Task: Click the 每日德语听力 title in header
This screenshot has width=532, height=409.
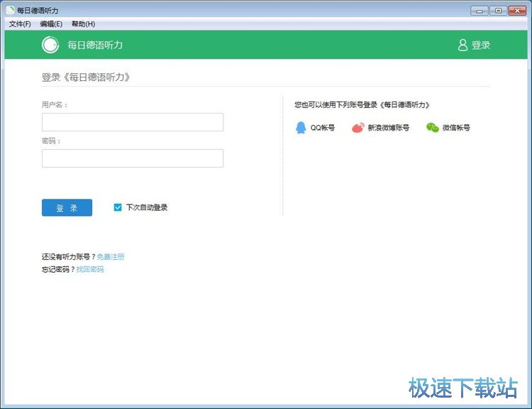Action: pos(95,45)
